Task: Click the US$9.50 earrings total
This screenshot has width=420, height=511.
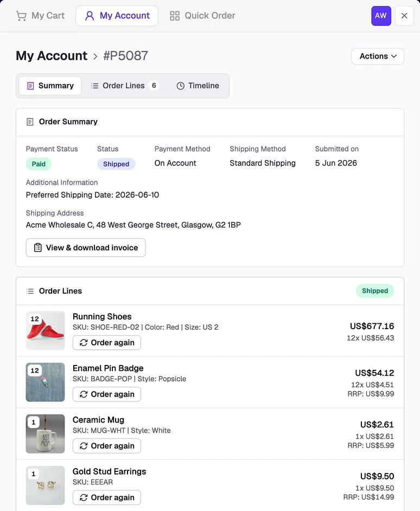Action: click(x=377, y=476)
